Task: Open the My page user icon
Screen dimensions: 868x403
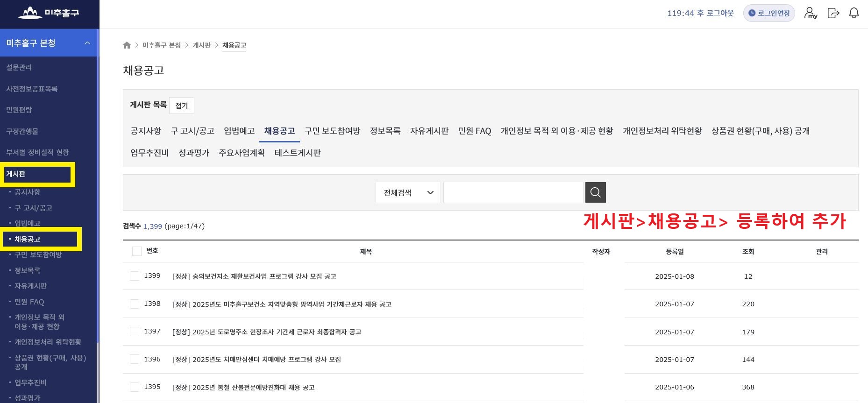Action: [811, 13]
